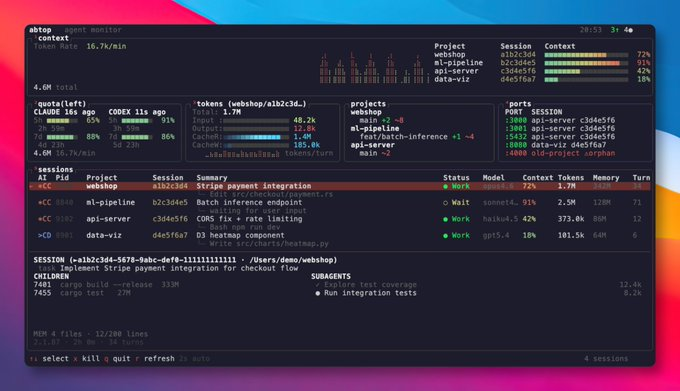Viewport: 680px width, 391px height.
Task: Click the CODEX 5h quota bar showing 91%
Action: 137,121
